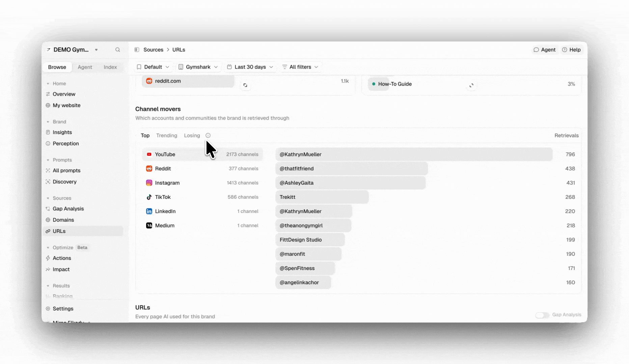This screenshot has width=629, height=364.
Task: Toggle the Gap Analysis switch
Action: 542,315
